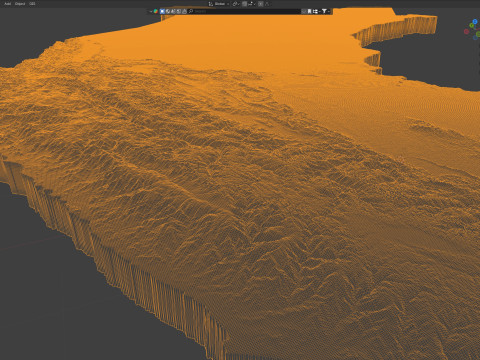Open the Add menu
Screen dimensions: 480x360
(x=7, y=4)
